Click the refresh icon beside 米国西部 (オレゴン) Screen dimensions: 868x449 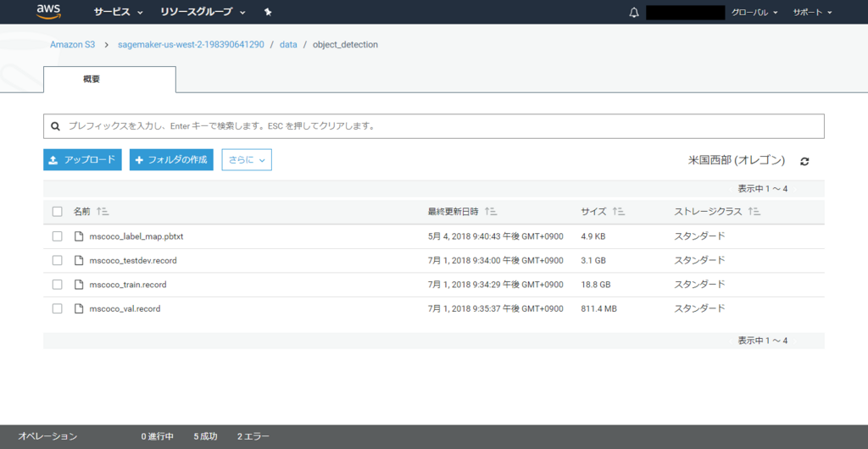point(805,162)
